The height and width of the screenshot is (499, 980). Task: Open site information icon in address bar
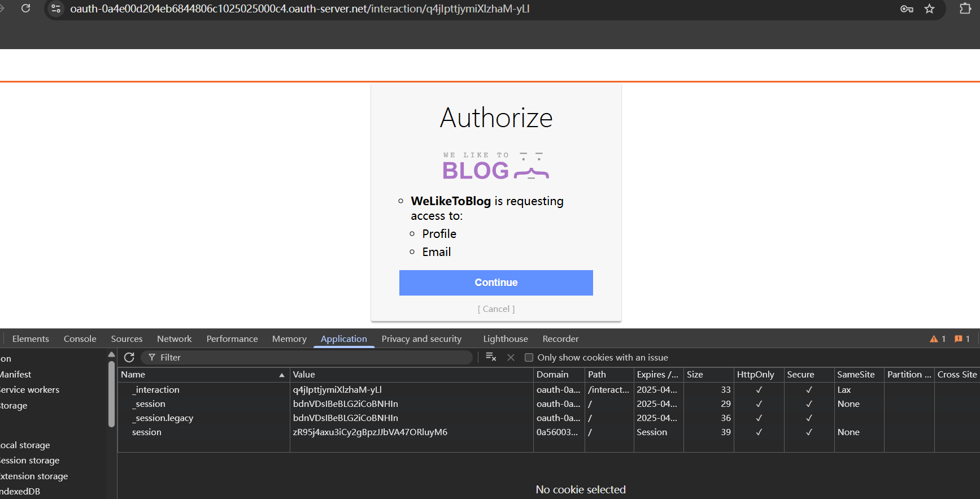(x=55, y=8)
